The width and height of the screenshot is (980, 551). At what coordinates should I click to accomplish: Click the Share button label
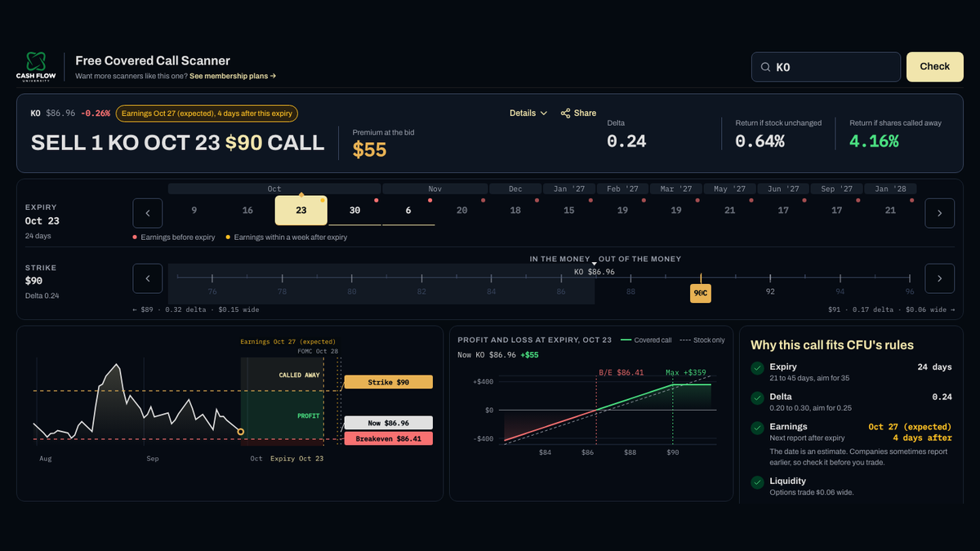[585, 113]
